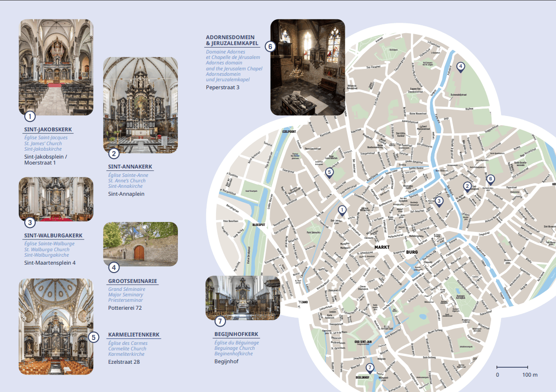Viewport: 556px width, 392px height.
Task: Click 'St. Walburga Church' translation
Action: click(47, 249)
